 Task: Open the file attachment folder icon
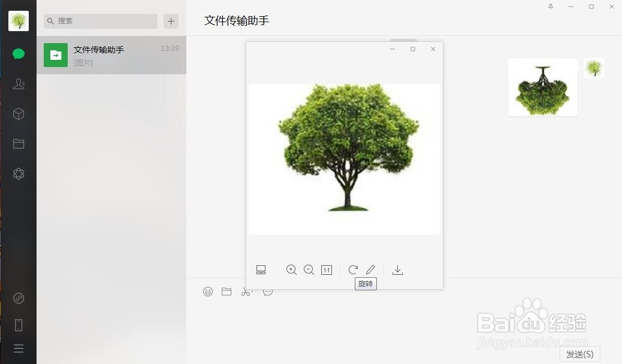pos(226,292)
